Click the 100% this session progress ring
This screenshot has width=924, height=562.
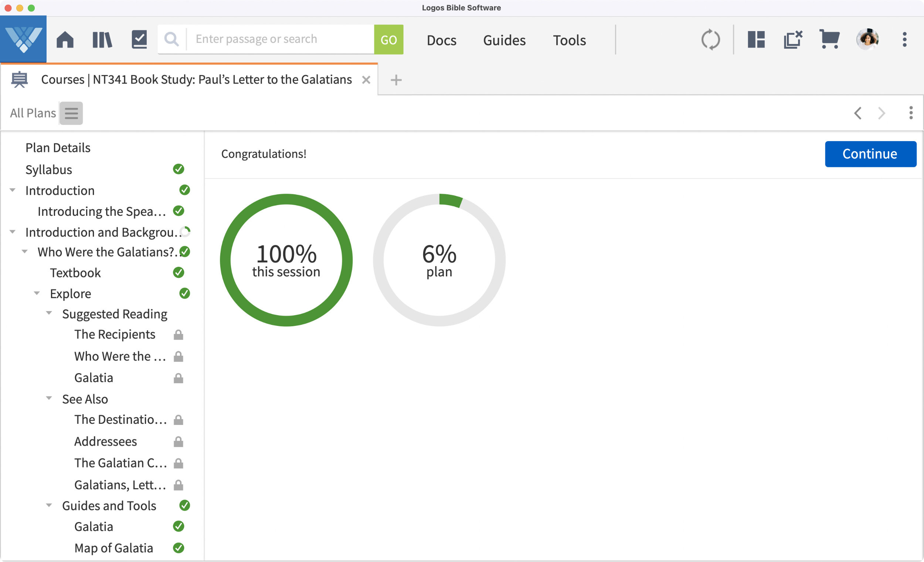(x=286, y=260)
